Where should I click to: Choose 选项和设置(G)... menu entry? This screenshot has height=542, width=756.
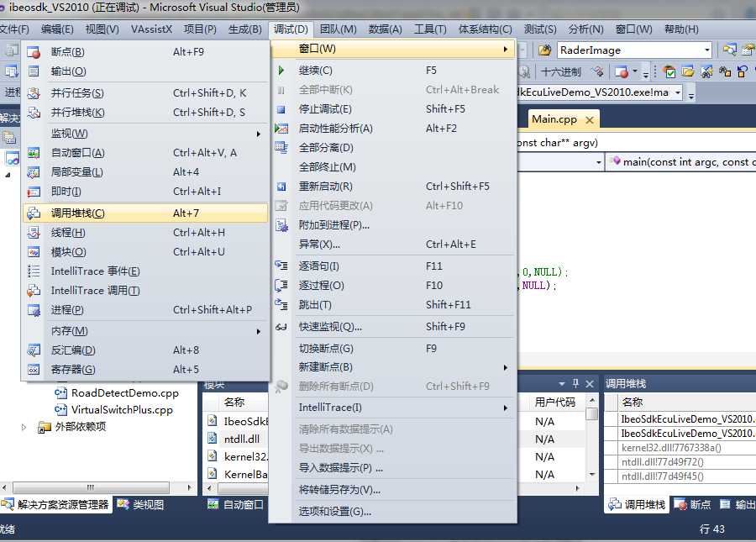tap(392, 512)
